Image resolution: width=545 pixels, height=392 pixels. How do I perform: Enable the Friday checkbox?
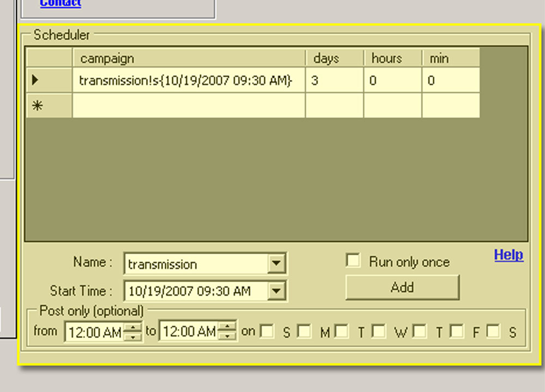tap(457, 331)
